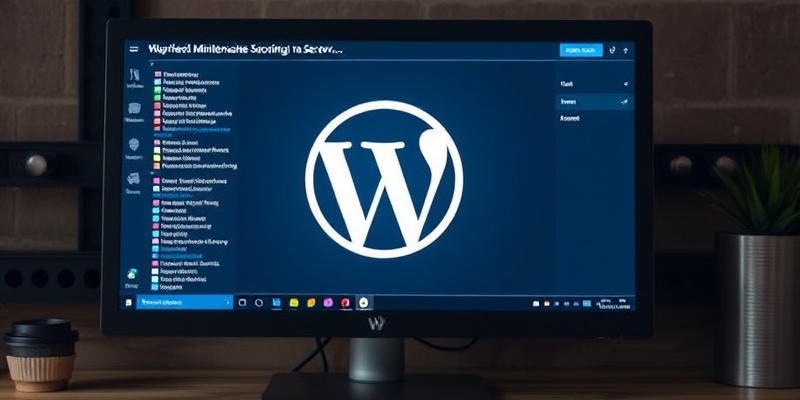800x400 pixels.
Task: Open Task View square icon on taskbar
Action: [242, 303]
